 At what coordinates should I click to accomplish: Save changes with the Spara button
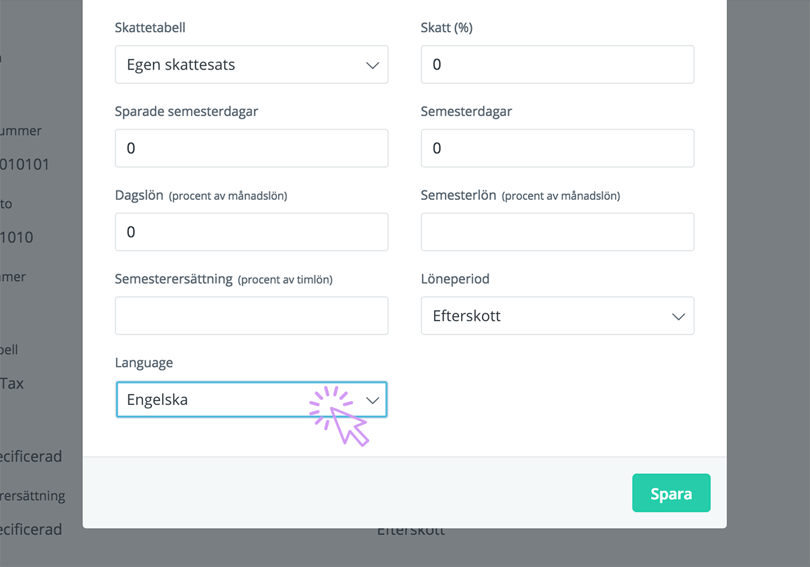[671, 493]
